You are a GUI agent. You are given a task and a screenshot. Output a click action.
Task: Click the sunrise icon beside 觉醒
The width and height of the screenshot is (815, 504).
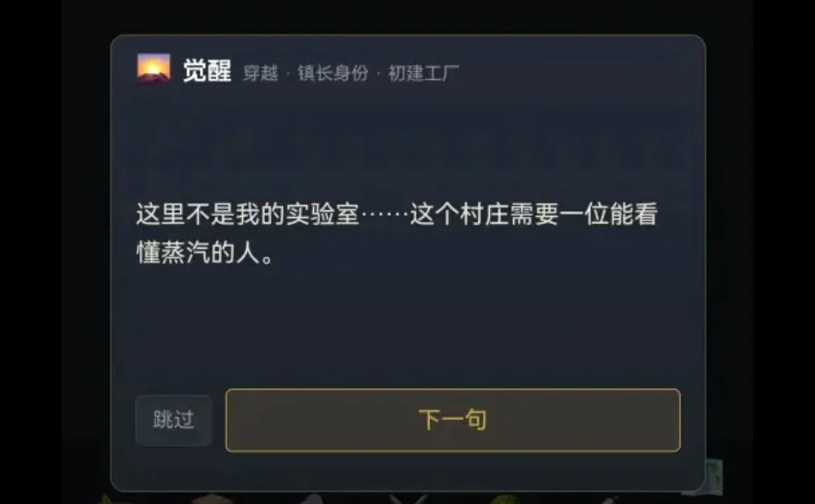coord(153,69)
